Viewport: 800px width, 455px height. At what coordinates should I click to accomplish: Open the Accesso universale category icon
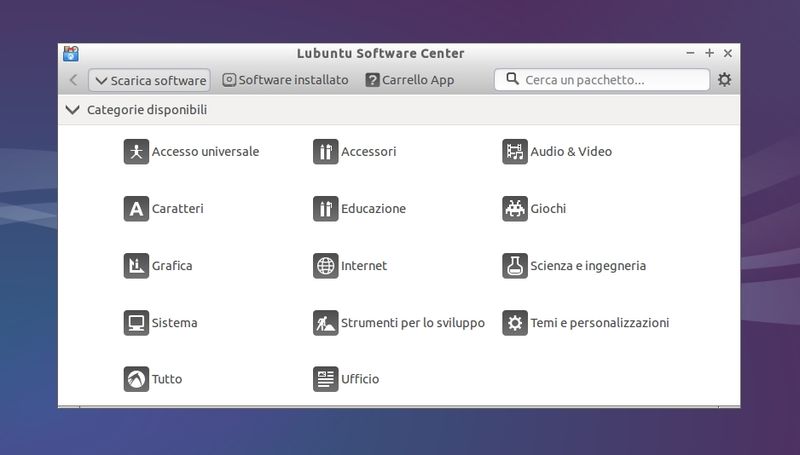point(136,151)
